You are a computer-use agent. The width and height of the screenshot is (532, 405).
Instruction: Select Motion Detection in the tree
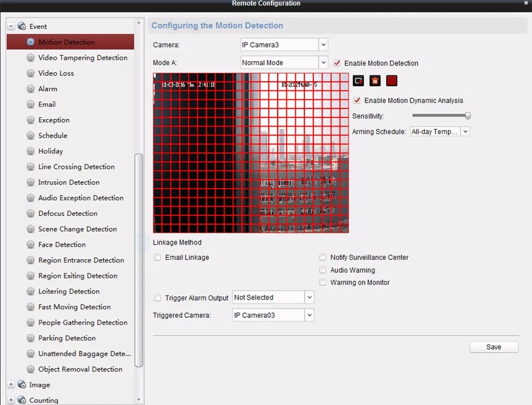70,41
